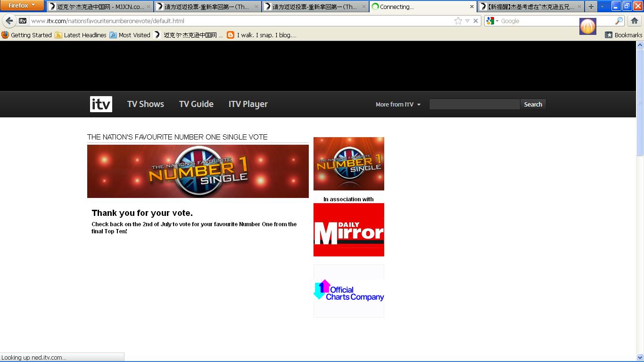Click the vertical scrollbar's down arrow
The image size is (644, 362).
click(640, 357)
